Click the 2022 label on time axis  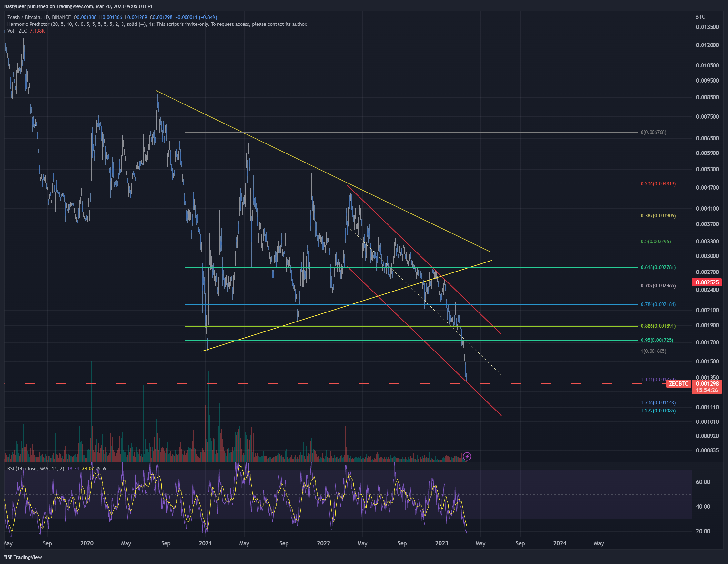point(323,543)
